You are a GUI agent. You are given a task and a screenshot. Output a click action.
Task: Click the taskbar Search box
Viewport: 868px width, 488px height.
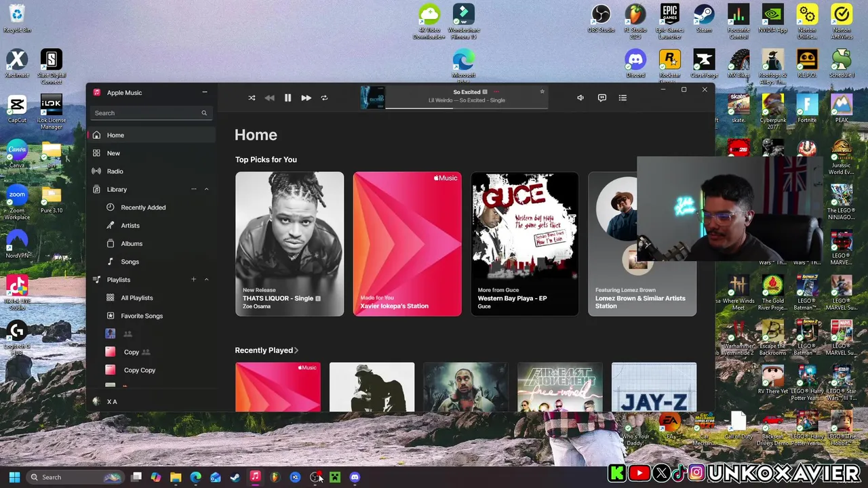pyautogui.click(x=75, y=477)
